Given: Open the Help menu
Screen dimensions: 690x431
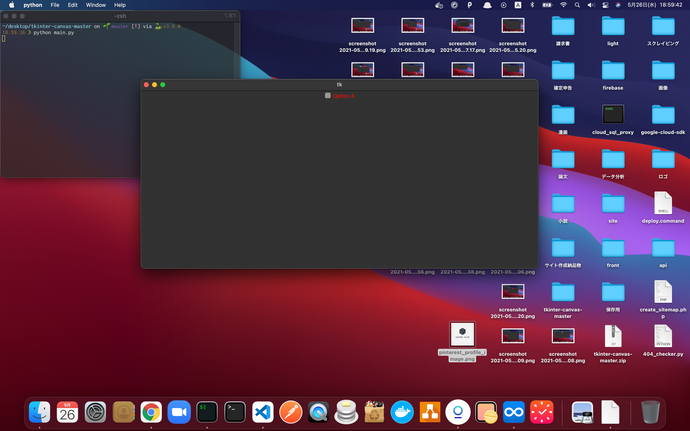Looking at the screenshot, I should pyautogui.click(x=120, y=5).
